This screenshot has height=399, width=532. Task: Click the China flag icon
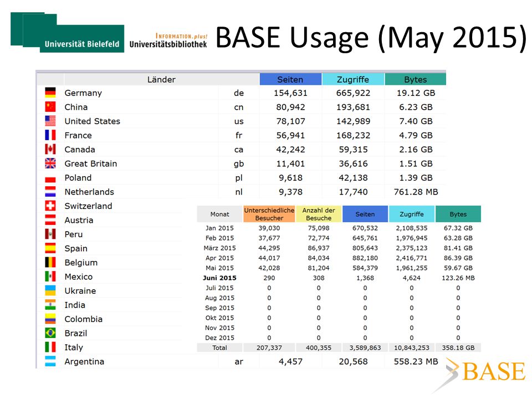coord(50,106)
